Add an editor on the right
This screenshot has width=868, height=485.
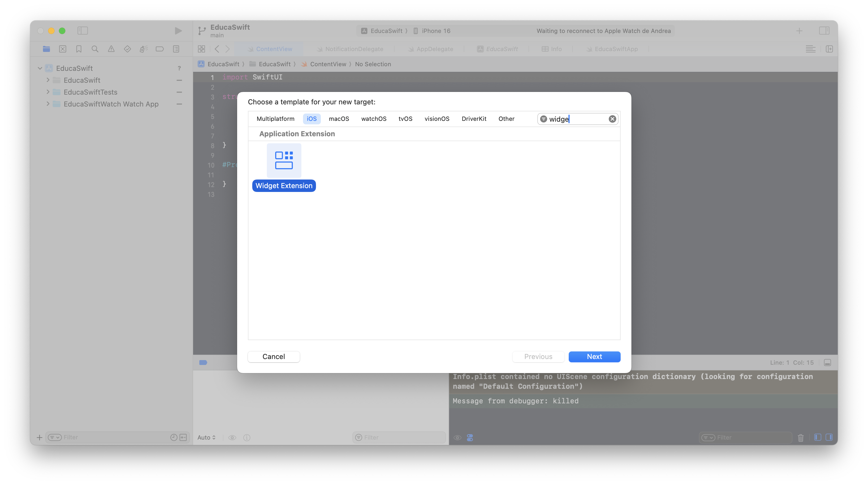coord(829,49)
